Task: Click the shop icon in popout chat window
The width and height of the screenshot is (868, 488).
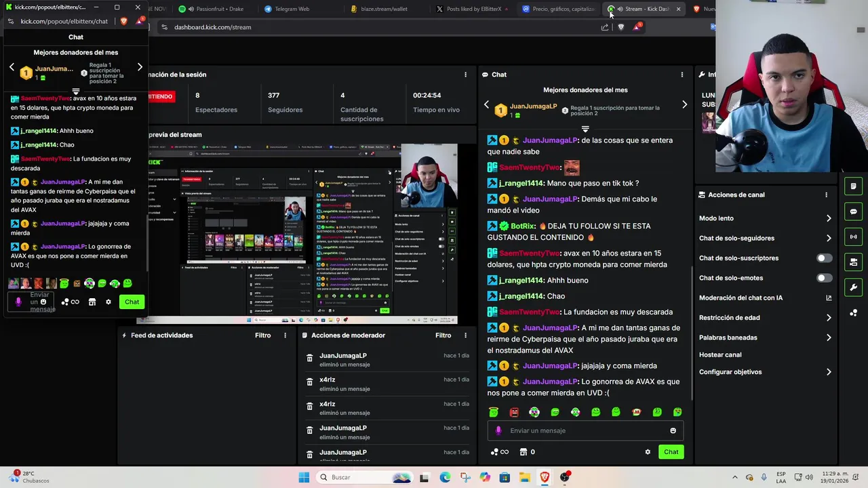Action: (92, 302)
